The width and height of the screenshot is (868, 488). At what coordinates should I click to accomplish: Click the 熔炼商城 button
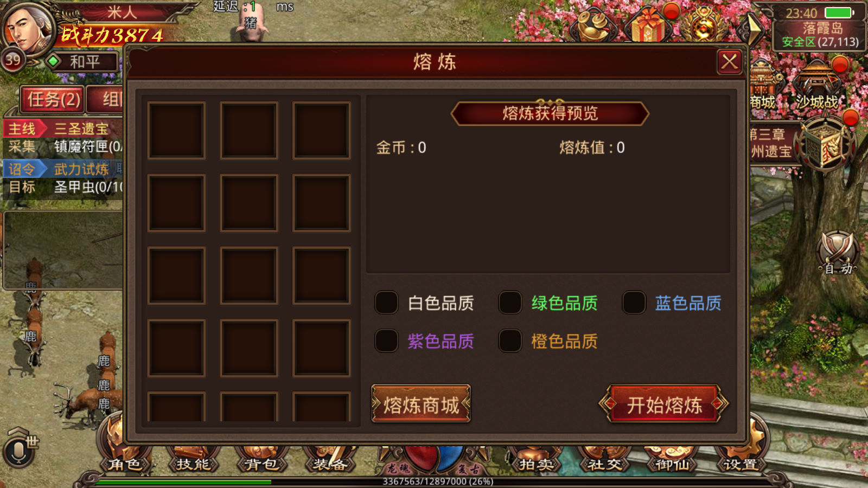click(421, 404)
